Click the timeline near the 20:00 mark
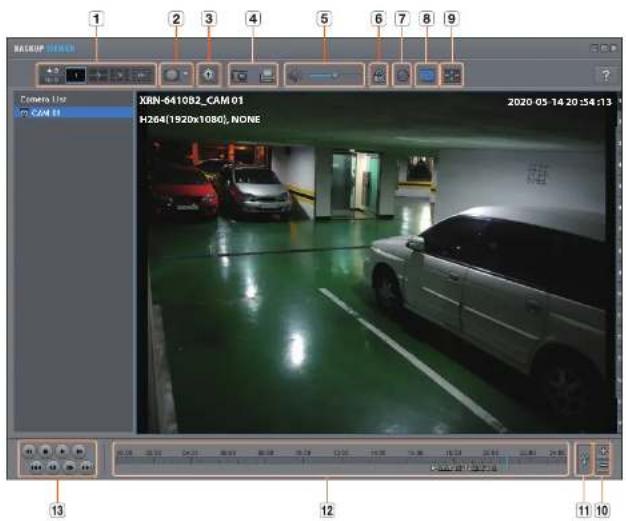 pos(490,453)
